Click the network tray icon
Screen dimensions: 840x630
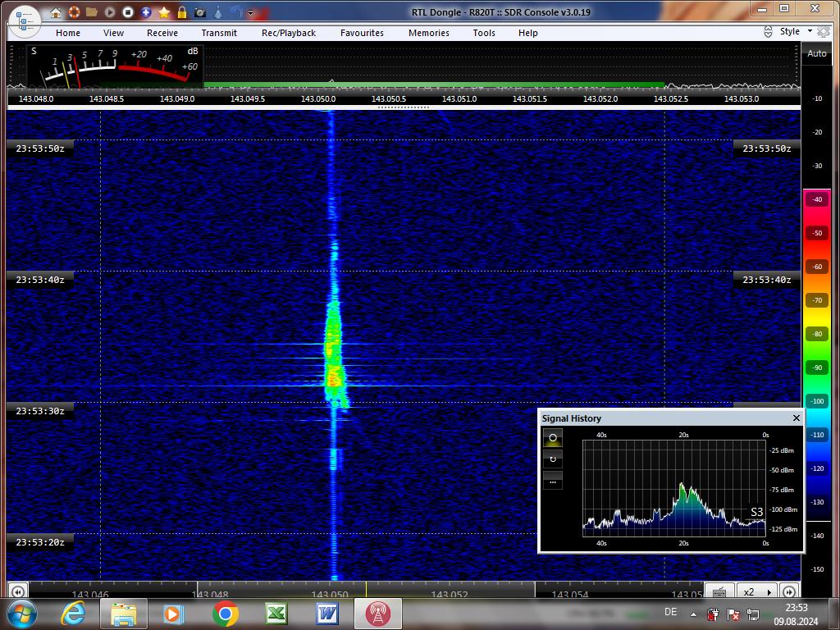(753, 614)
